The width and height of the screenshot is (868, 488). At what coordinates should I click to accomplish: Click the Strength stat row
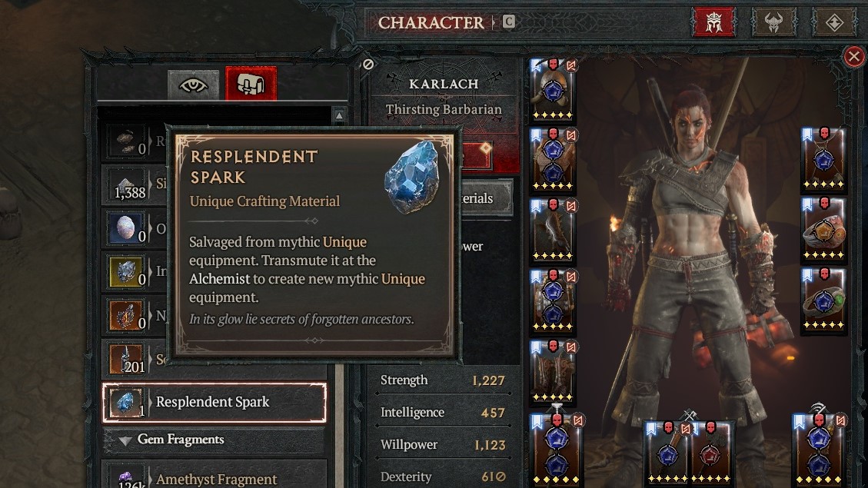443,380
